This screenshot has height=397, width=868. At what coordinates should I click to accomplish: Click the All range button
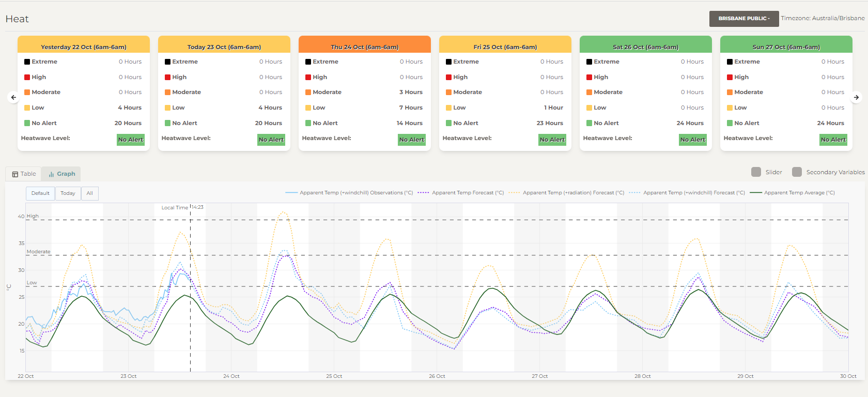[90, 193]
